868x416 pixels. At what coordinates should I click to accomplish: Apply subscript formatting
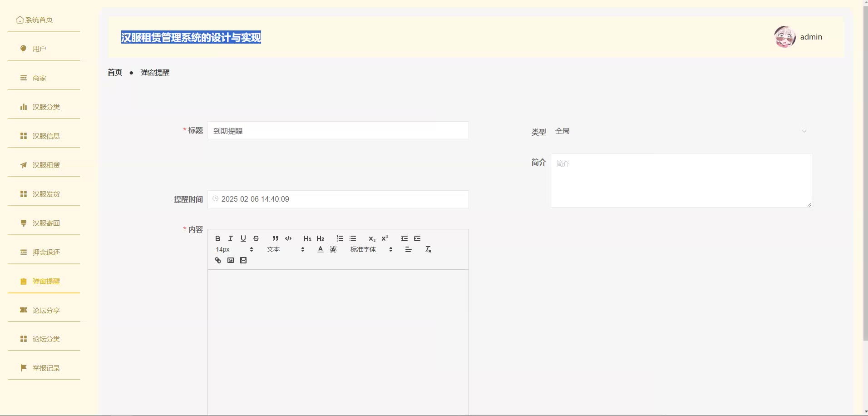click(x=372, y=238)
